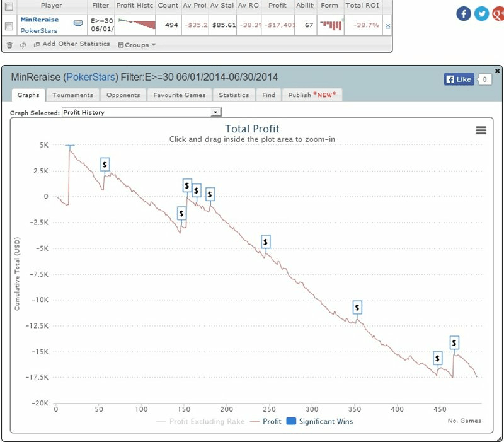Click Add Other Statistics
Image resolution: width=504 pixels, height=442 pixels.
click(x=72, y=44)
